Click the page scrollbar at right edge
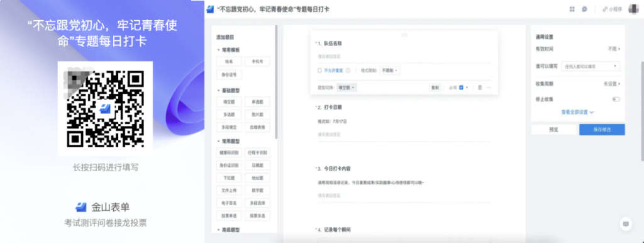This screenshot has height=243, width=644. point(642,111)
